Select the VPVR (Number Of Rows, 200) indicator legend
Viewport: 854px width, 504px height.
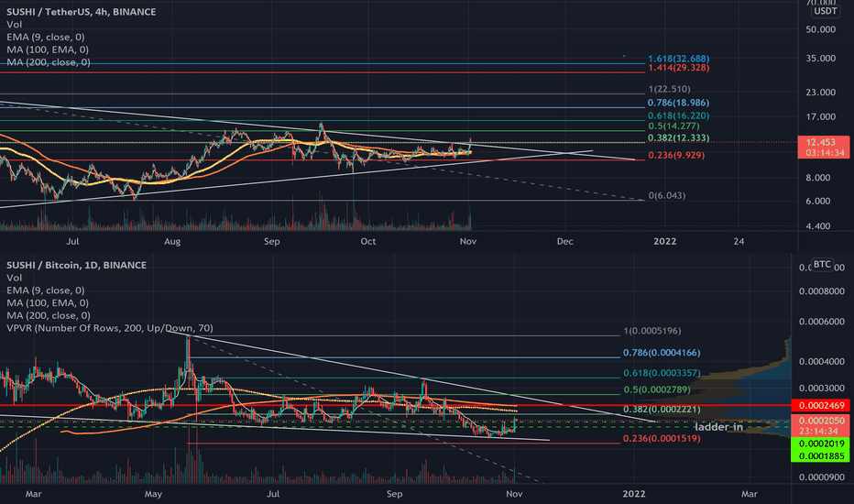pos(110,328)
